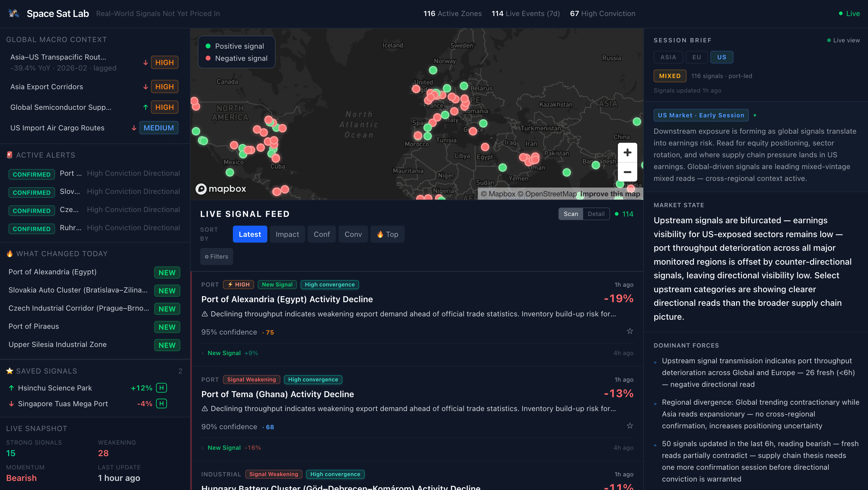Screen dimensions: 868x490
Task: Click the Saved Signals star icon
Action: click(10, 371)
